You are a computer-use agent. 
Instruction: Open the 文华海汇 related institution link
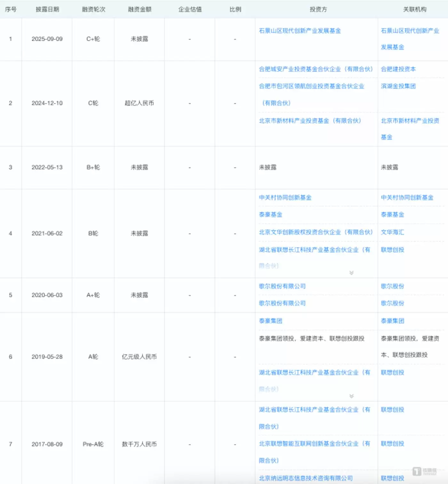click(392, 232)
